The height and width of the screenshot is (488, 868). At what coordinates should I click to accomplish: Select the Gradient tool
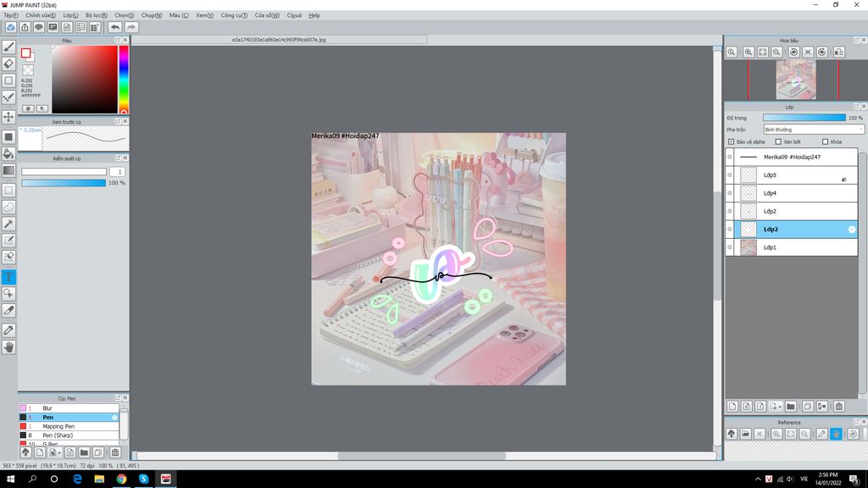[8, 170]
